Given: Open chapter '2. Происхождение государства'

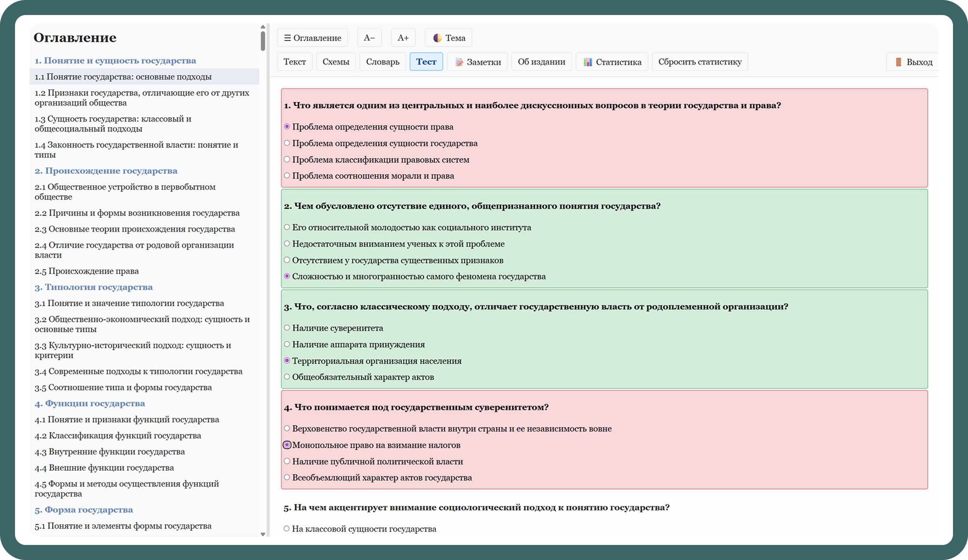Looking at the screenshot, I should [106, 171].
